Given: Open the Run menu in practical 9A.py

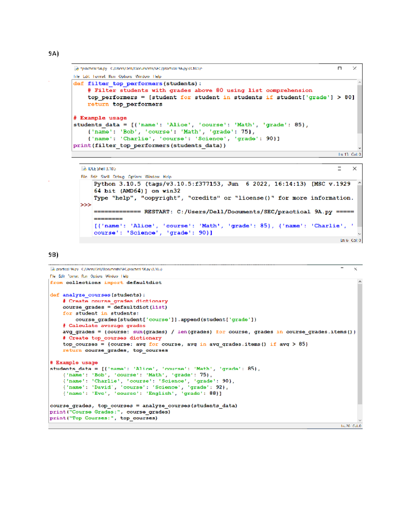Looking at the screenshot, I should pyautogui.click(x=112, y=77).
